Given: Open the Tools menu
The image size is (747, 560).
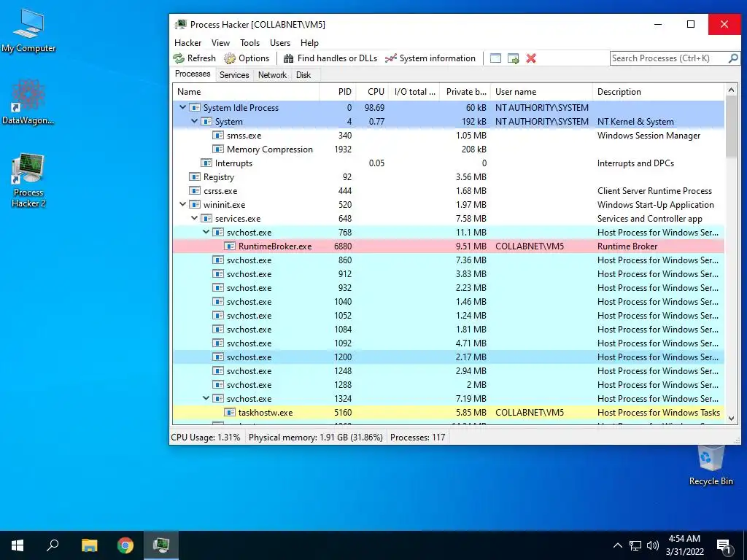Looking at the screenshot, I should [x=249, y=43].
